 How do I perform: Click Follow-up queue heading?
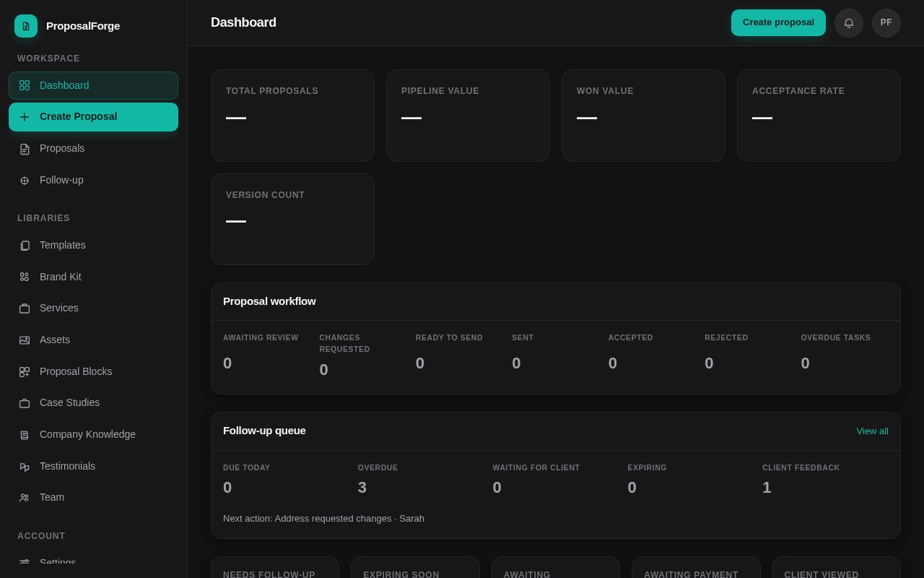[264, 431]
